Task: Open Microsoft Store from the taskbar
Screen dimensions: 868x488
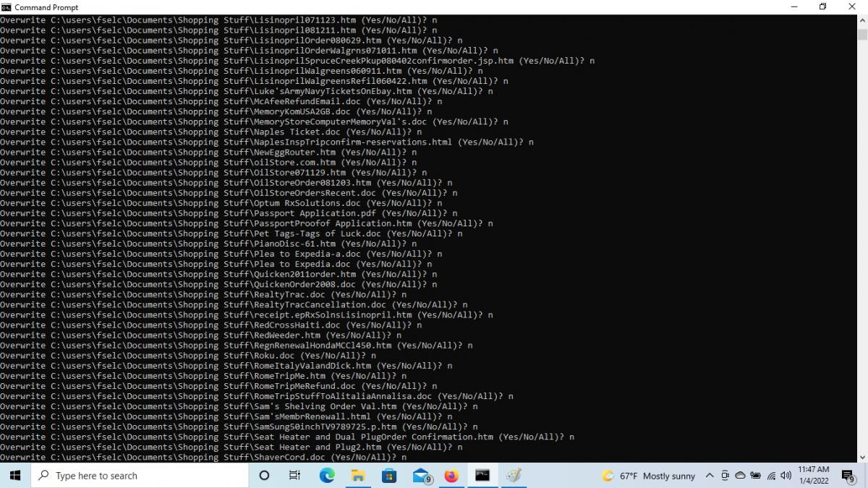Action: [x=389, y=475]
